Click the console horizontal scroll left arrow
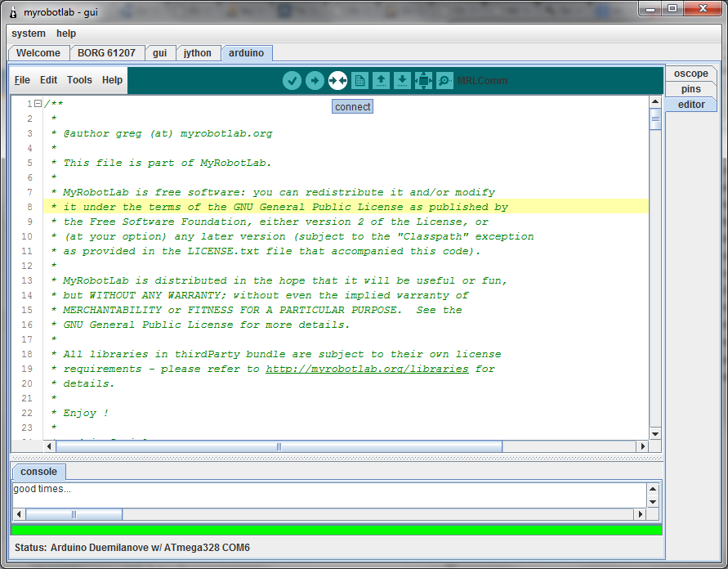The height and width of the screenshot is (569, 728). coord(19,514)
